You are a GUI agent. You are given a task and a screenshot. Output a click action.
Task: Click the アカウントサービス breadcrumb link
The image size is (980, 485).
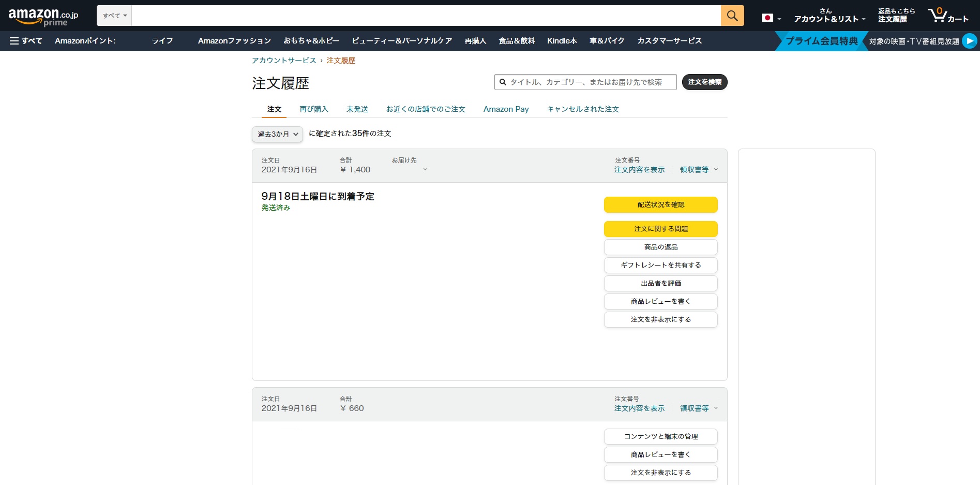coord(284,61)
